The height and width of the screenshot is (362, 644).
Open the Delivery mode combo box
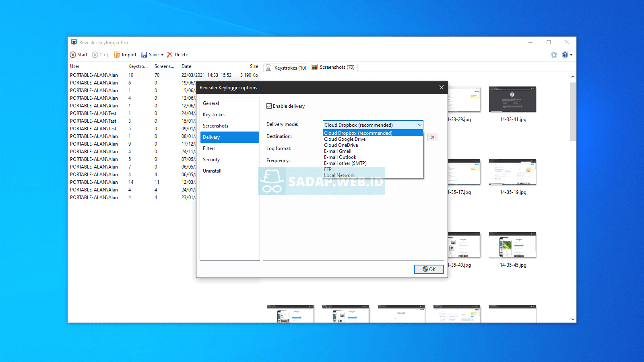373,125
